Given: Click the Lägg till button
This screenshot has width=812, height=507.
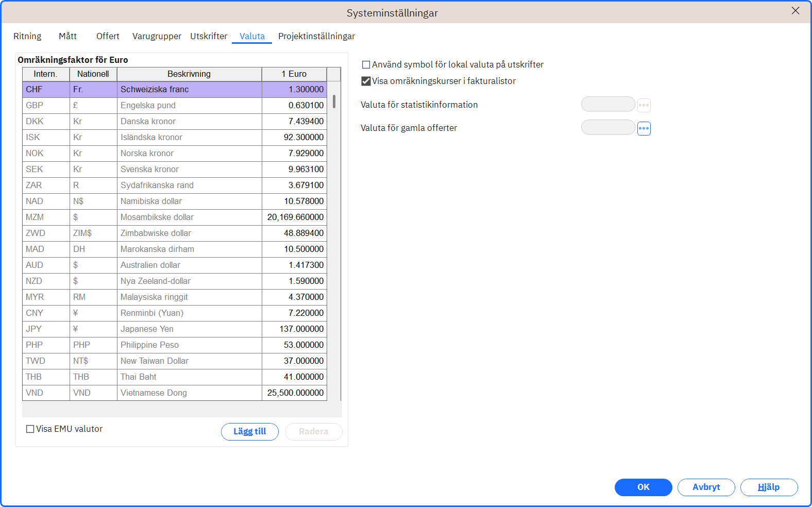Looking at the screenshot, I should pos(250,432).
